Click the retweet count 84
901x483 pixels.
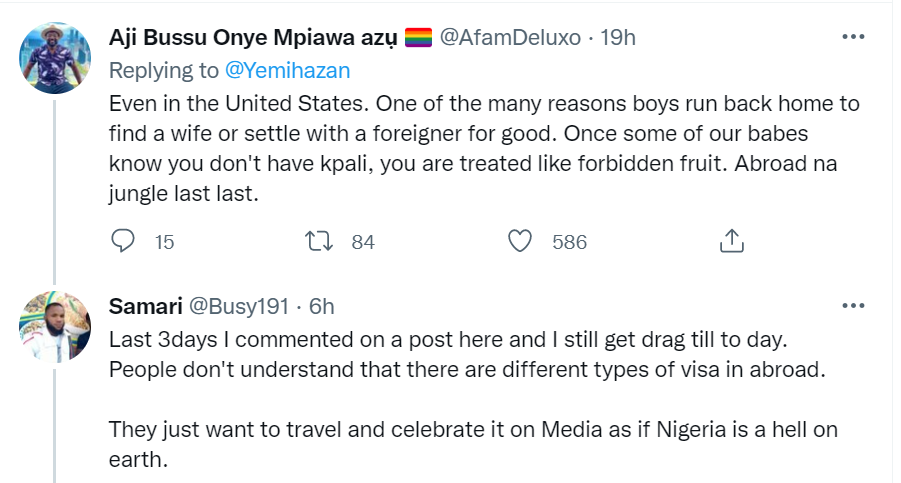[363, 242]
